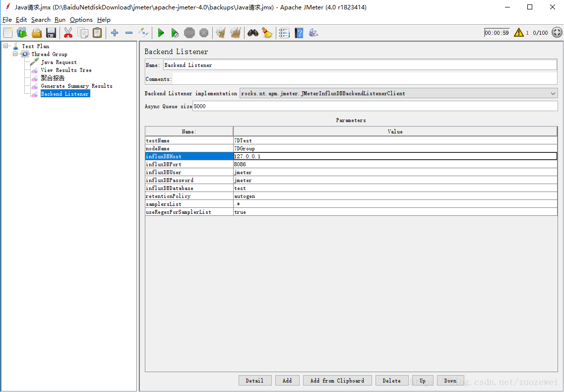Click useRegexForSamplerList value true
The height and width of the screenshot is (392, 564).
395,212
